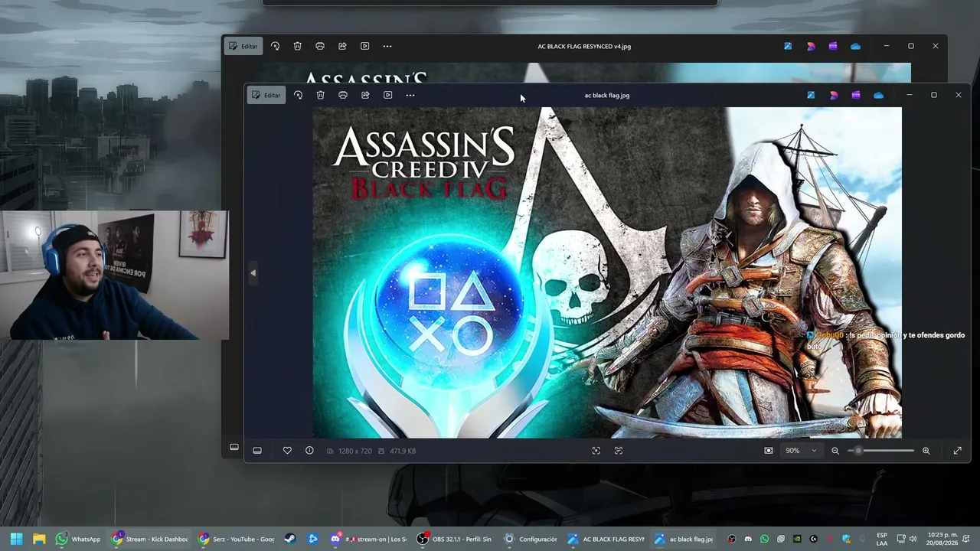Click the fit-to-window icon beside 90%

(769, 451)
